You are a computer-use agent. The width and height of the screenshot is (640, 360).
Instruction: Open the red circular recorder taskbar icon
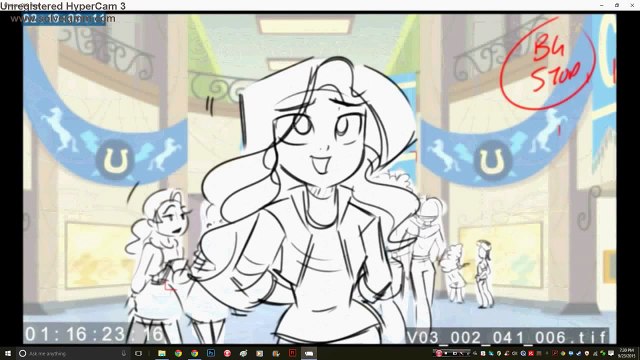[x=227, y=353]
